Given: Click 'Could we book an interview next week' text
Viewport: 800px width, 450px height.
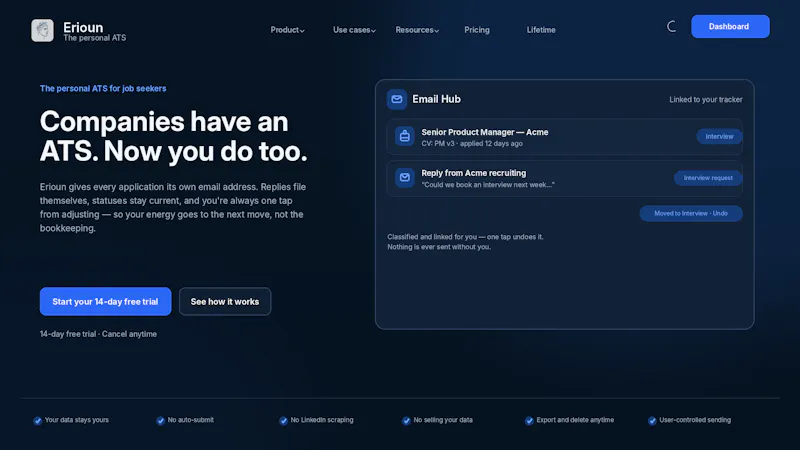Looking at the screenshot, I should pyautogui.click(x=488, y=185).
